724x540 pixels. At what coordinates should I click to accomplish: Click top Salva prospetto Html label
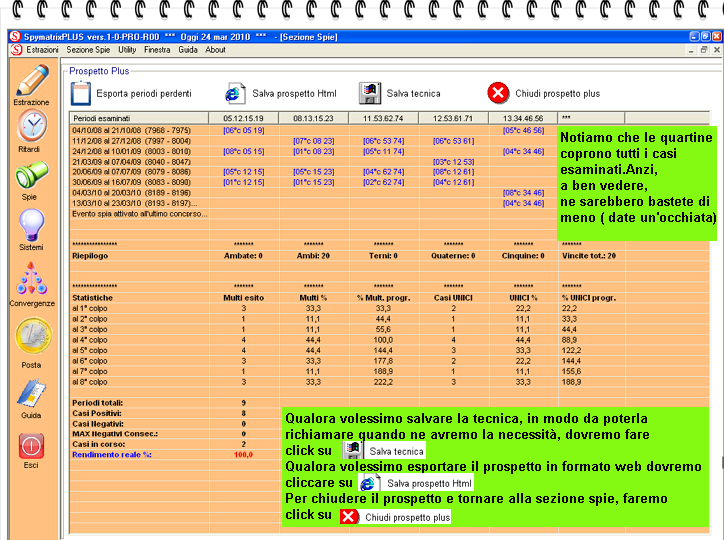point(294,94)
